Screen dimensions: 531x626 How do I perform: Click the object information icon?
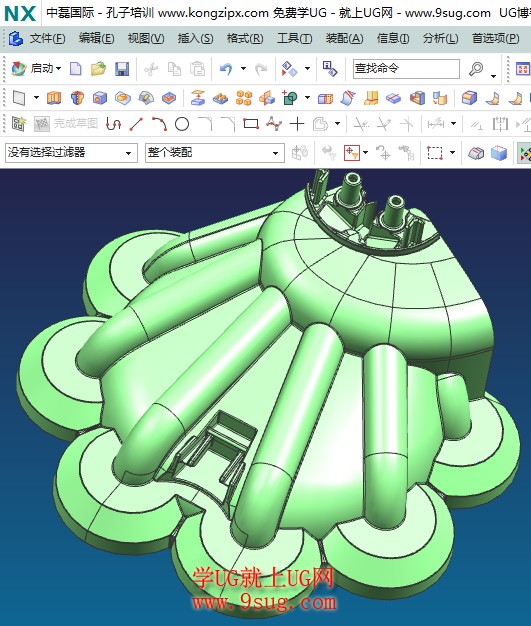330,69
